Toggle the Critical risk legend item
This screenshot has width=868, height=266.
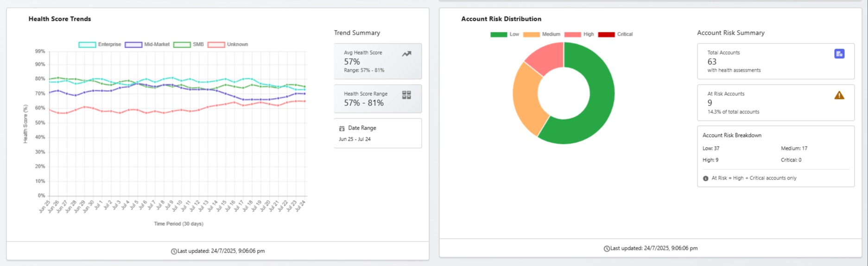[x=615, y=34]
